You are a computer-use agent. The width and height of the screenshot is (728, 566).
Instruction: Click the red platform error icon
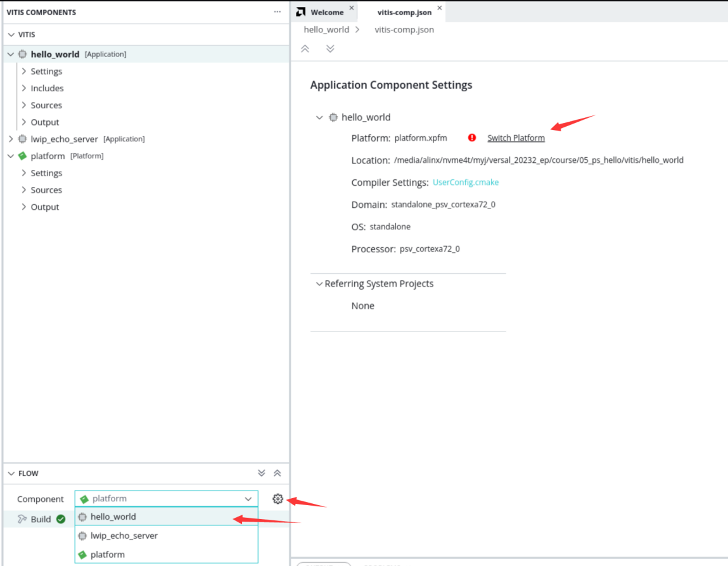472,138
